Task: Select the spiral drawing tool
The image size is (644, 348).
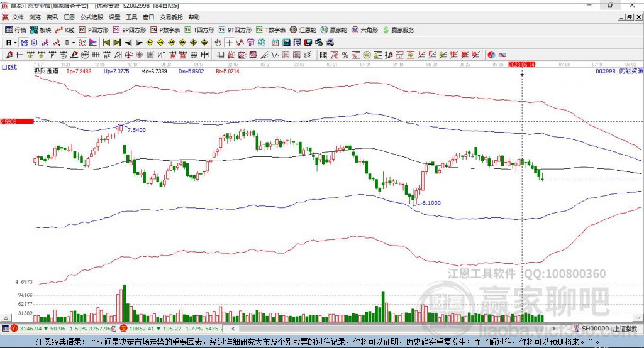Action: pos(64,55)
